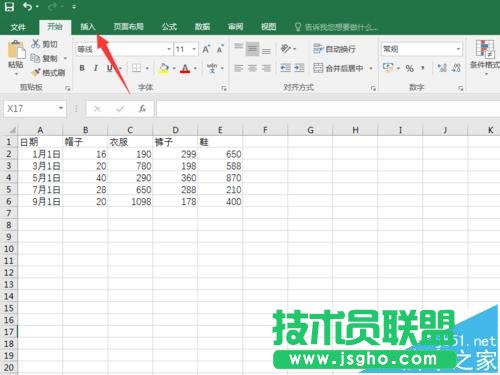Image resolution: width=500 pixels, height=375 pixels.
Task: Switch to Page Layout (页面布局) tab
Action: (129, 27)
